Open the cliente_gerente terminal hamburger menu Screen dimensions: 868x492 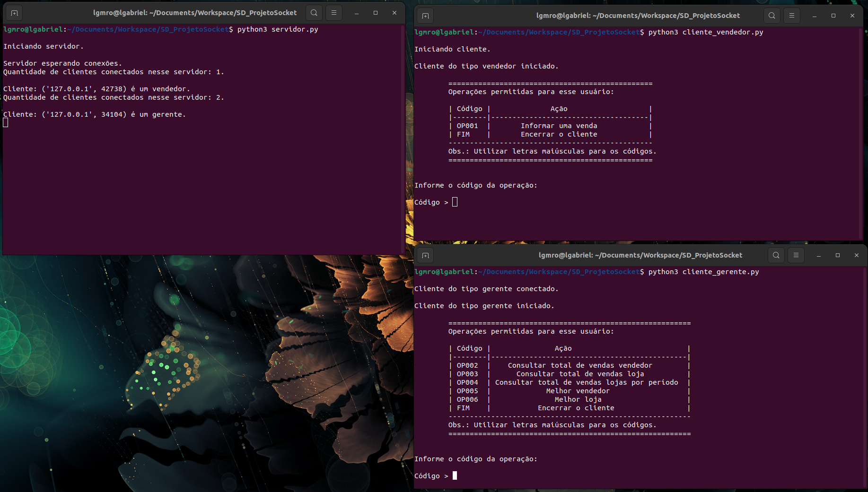pos(796,255)
